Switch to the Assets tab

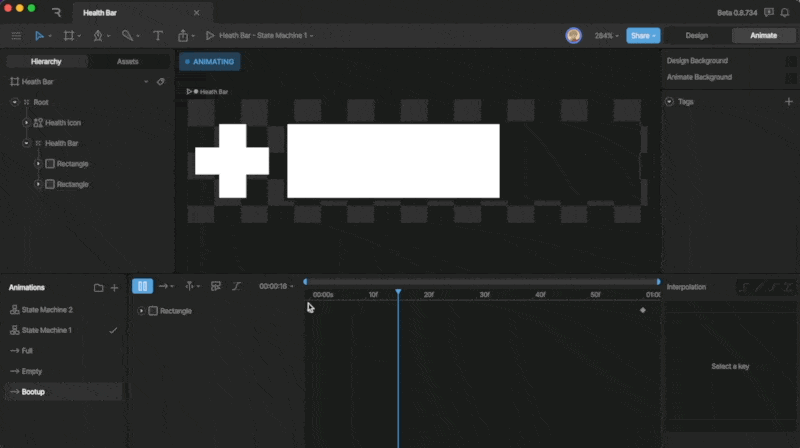[x=128, y=62]
